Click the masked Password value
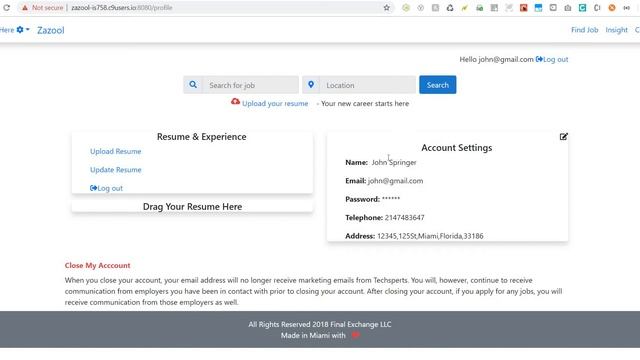Image resolution: width=640 pixels, height=360 pixels. point(391,199)
